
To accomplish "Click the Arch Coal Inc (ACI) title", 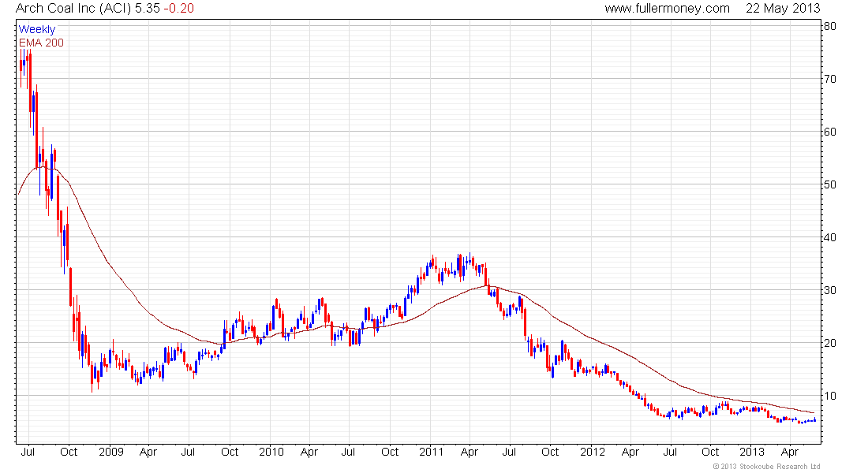I will (x=73, y=9).
